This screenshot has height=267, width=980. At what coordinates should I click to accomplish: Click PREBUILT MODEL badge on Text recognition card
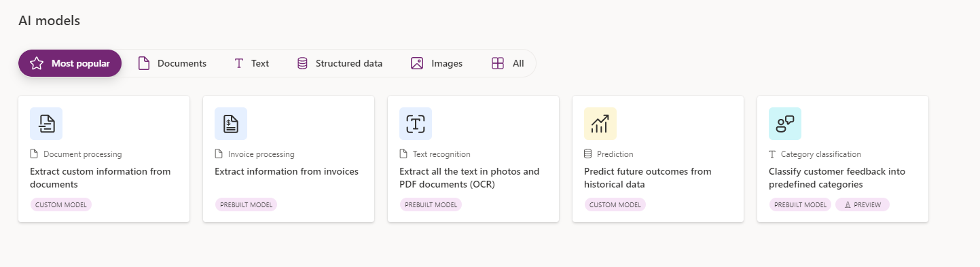(431, 204)
